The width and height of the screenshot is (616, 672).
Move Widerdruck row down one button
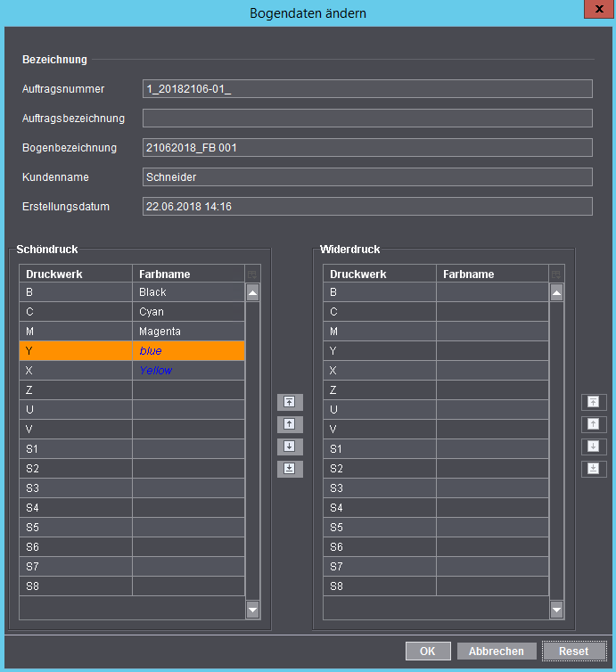pyautogui.click(x=594, y=447)
